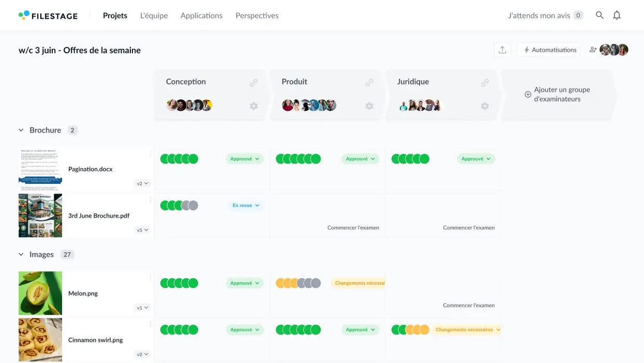This screenshot has height=363, width=644.
Task: Open the version selector v5 on 3rd June Brochure.pdf
Action: click(x=142, y=229)
